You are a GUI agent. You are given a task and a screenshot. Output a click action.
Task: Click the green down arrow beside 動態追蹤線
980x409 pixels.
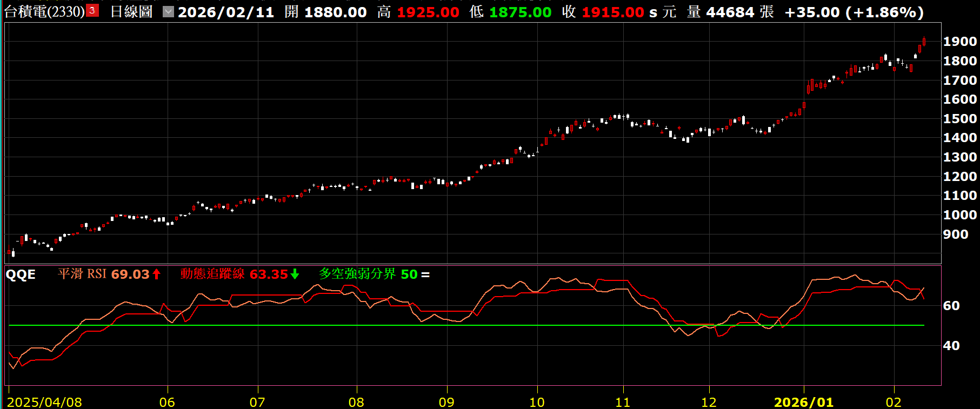[295, 274]
